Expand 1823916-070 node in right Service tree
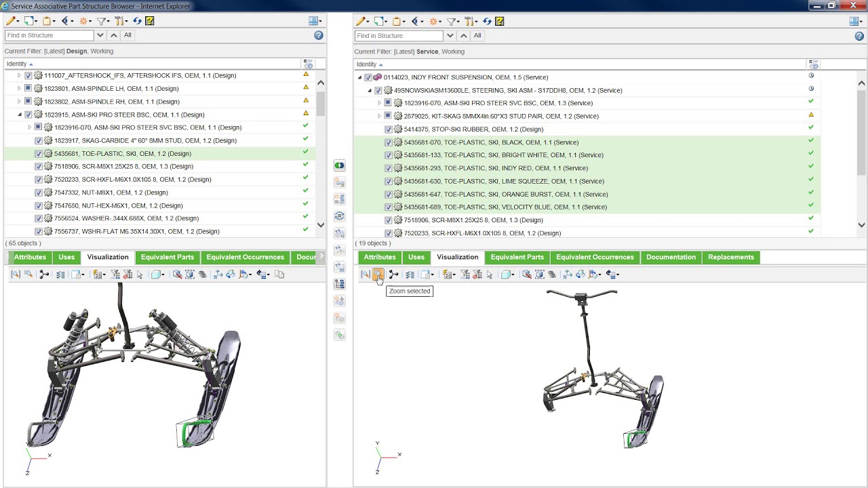This screenshot has width=868, height=488. (x=380, y=103)
